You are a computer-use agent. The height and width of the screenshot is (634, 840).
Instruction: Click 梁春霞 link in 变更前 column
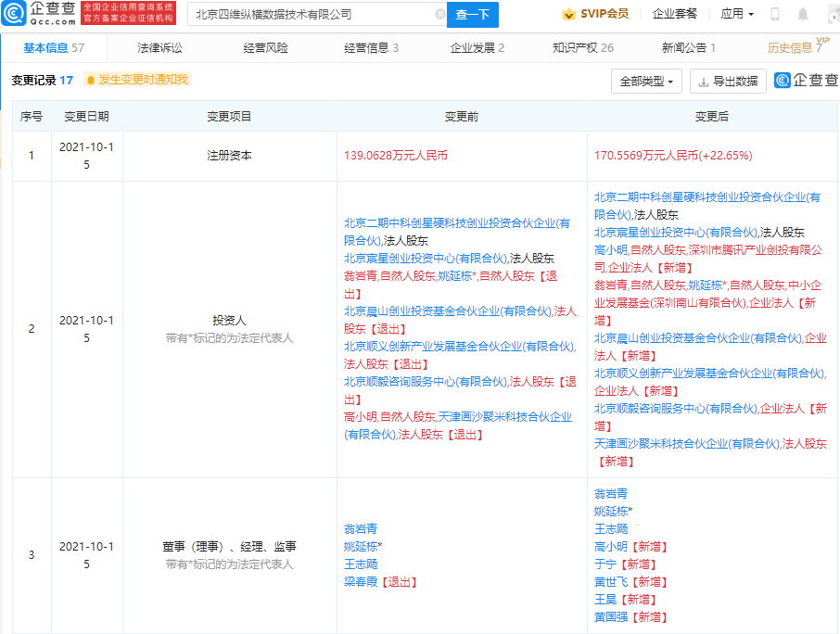click(x=361, y=582)
